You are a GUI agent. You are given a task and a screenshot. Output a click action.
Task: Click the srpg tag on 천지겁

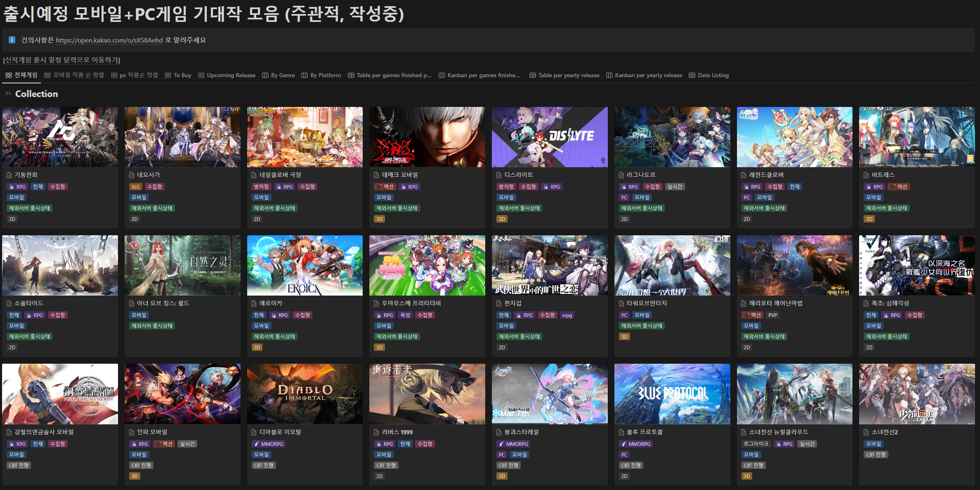(x=567, y=315)
